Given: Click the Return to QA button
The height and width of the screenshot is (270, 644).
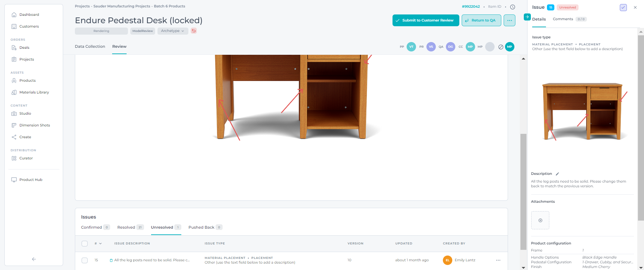Looking at the screenshot, I should coord(481,20).
